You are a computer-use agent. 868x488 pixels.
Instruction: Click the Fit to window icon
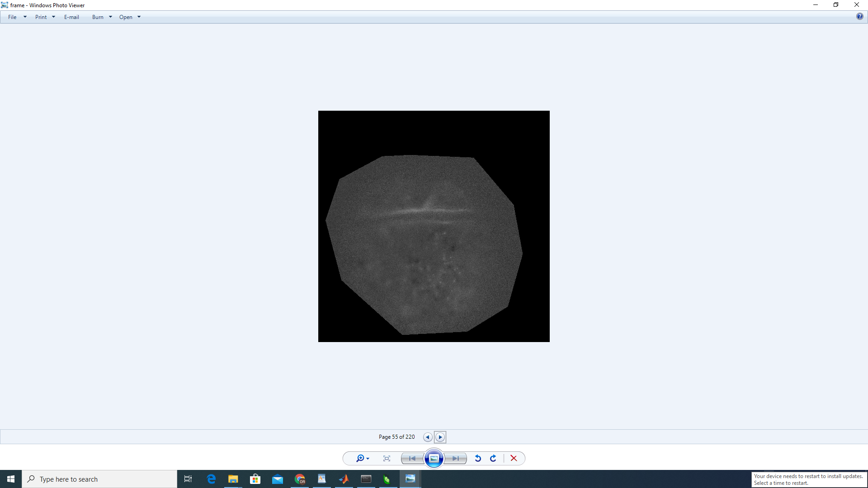click(387, 459)
